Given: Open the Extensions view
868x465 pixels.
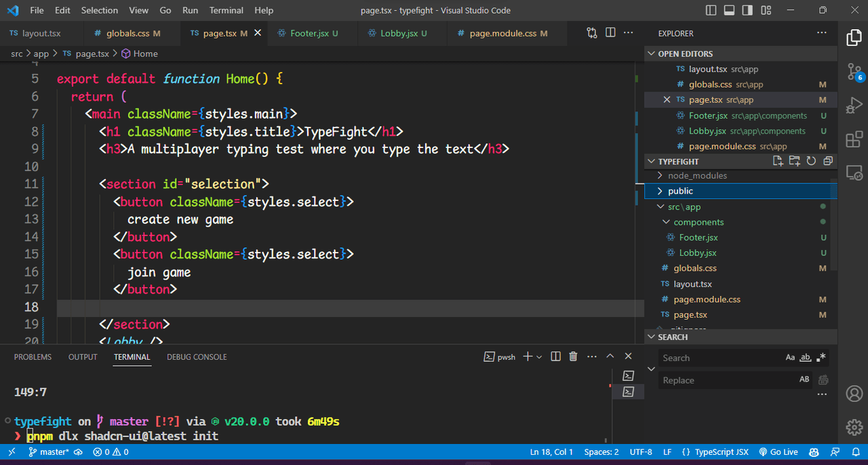Looking at the screenshot, I should coord(854,140).
